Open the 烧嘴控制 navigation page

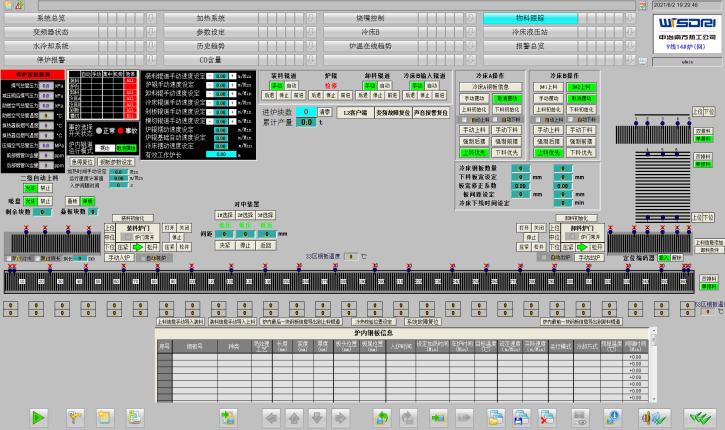tap(370, 18)
